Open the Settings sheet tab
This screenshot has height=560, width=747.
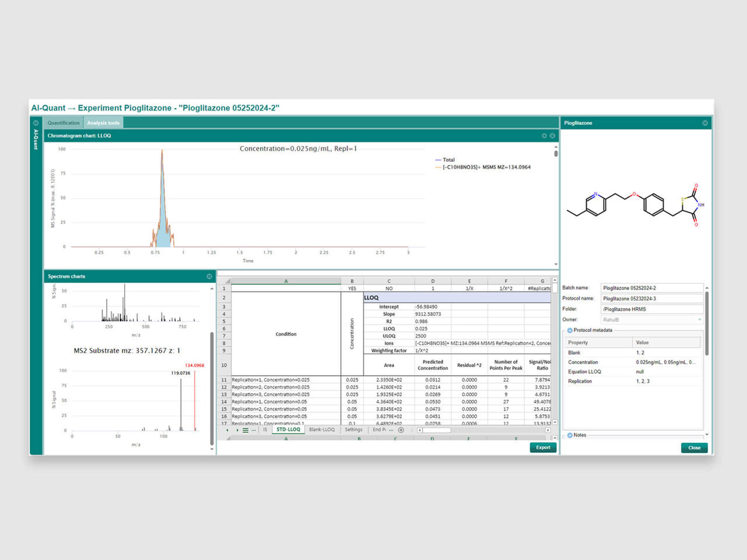[x=354, y=430]
